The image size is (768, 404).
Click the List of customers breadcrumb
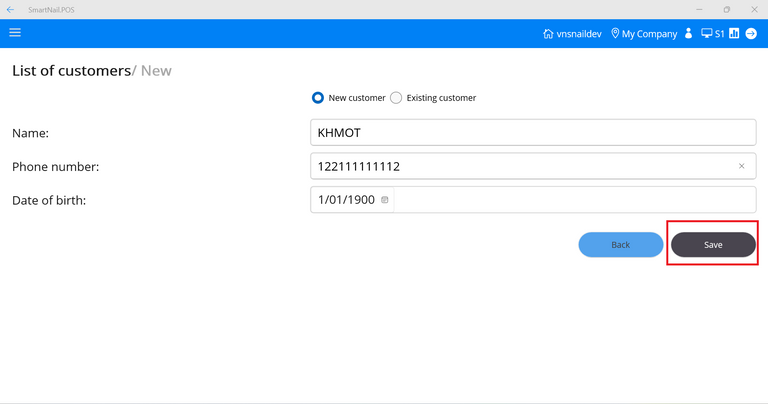[x=71, y=71]
